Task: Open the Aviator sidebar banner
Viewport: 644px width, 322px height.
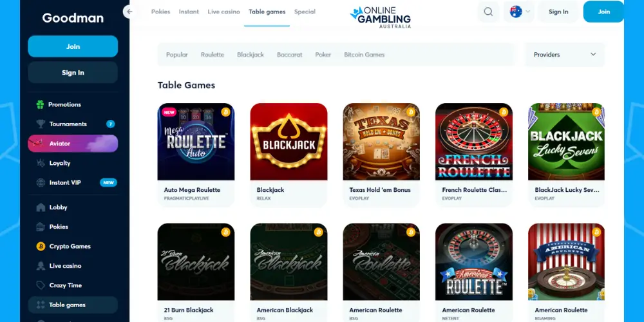Action: 73,144
